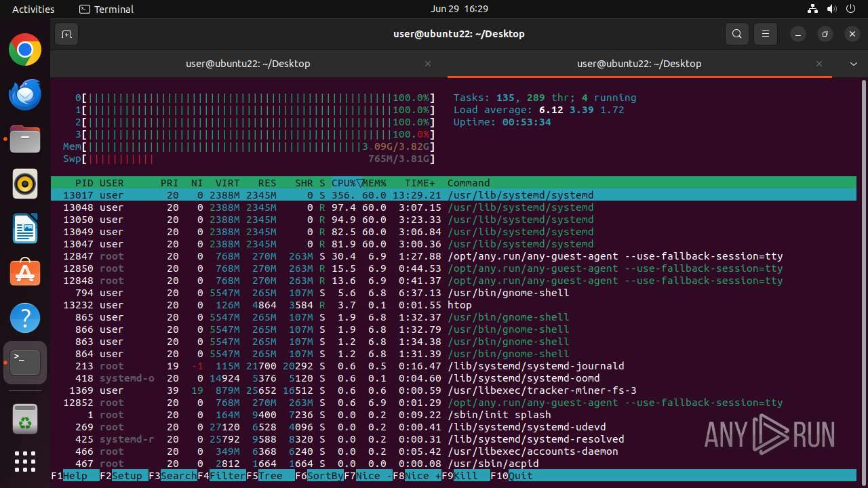
Task: Open F2 Setup in htop
Action: (x=124, y=476)
